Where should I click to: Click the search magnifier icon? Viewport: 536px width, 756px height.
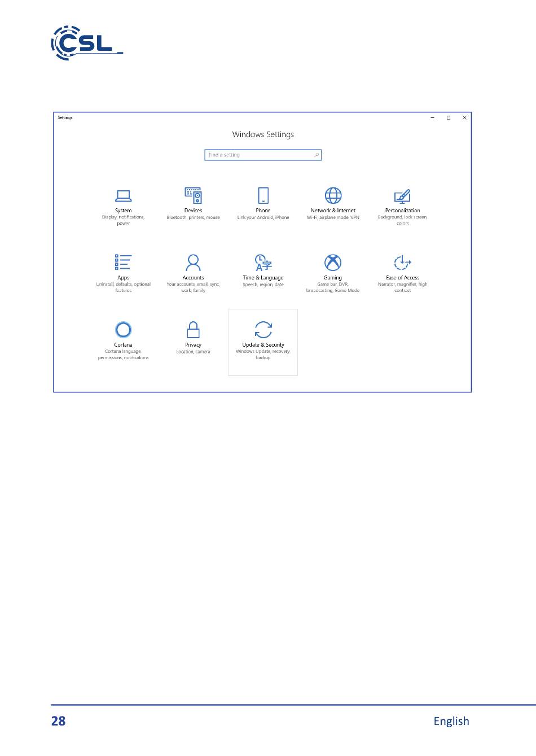tap(317, 155)
